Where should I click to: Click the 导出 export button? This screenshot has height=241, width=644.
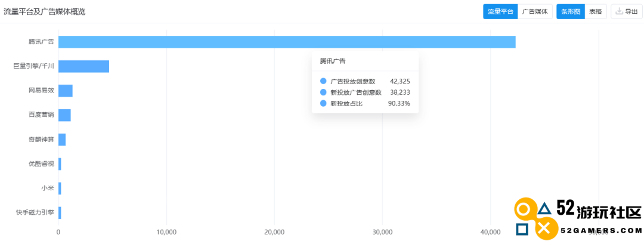click(x=626, y=11)
